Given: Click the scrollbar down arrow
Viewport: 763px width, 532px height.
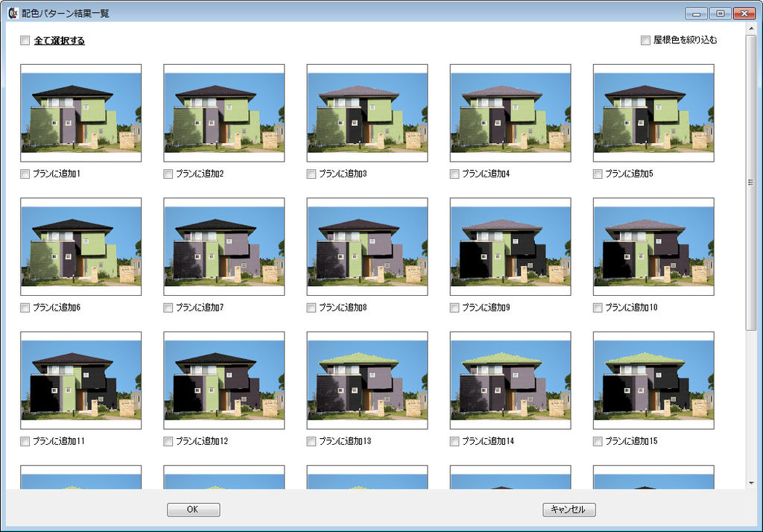Looking at the screenshot, I should tap(751, 483).
